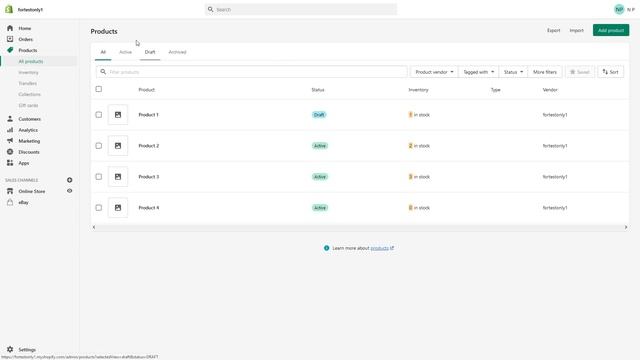Click the Shopify logo icon
The height and width of the screenshot is (360, 640).
click(x=9, y=9)
